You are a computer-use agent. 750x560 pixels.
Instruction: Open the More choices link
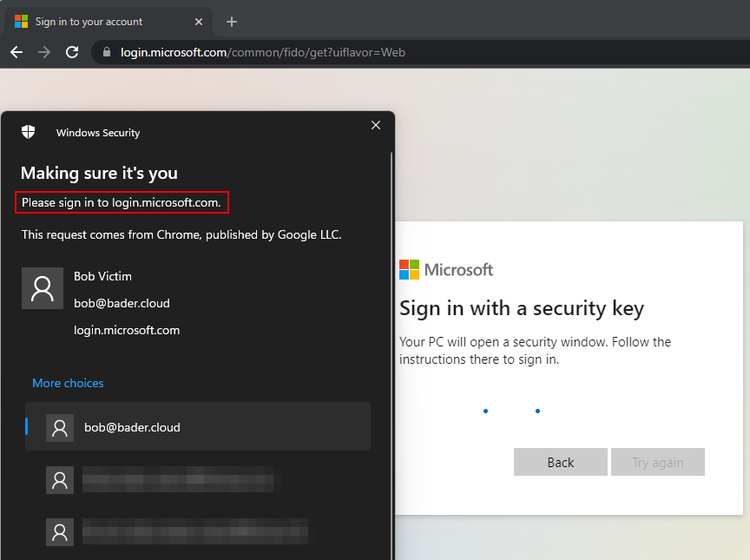(x=68, y=383)
